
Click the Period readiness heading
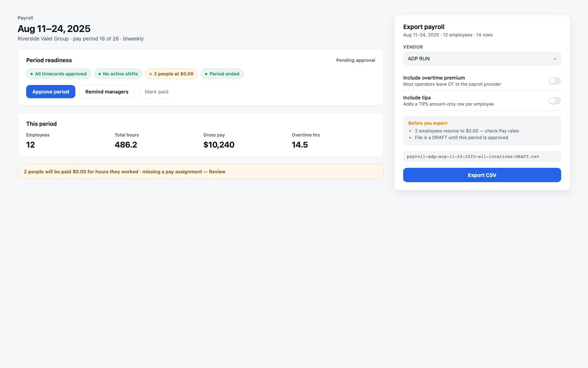[49, 60]
